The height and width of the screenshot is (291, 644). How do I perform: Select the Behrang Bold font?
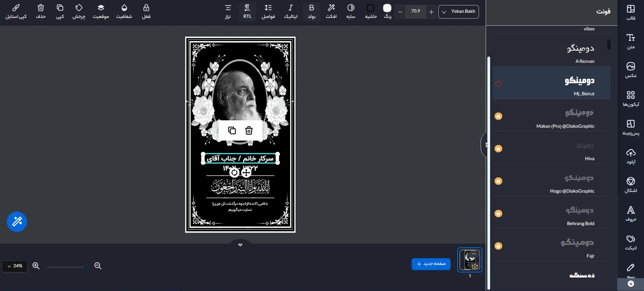552,213
